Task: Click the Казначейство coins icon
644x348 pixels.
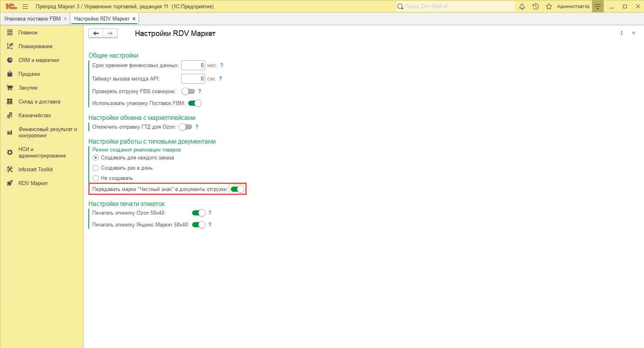Action: [x=10, y=115]
